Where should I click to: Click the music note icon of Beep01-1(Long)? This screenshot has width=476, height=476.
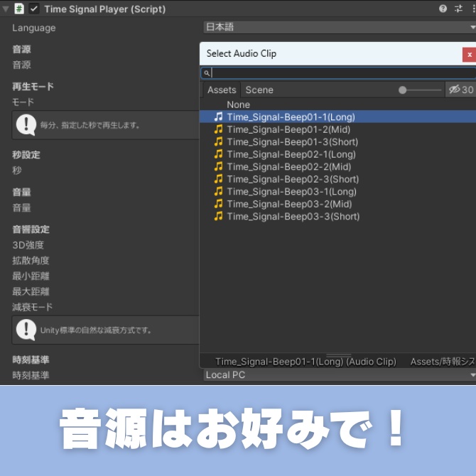pyautogui.click(x=218, y=117)
